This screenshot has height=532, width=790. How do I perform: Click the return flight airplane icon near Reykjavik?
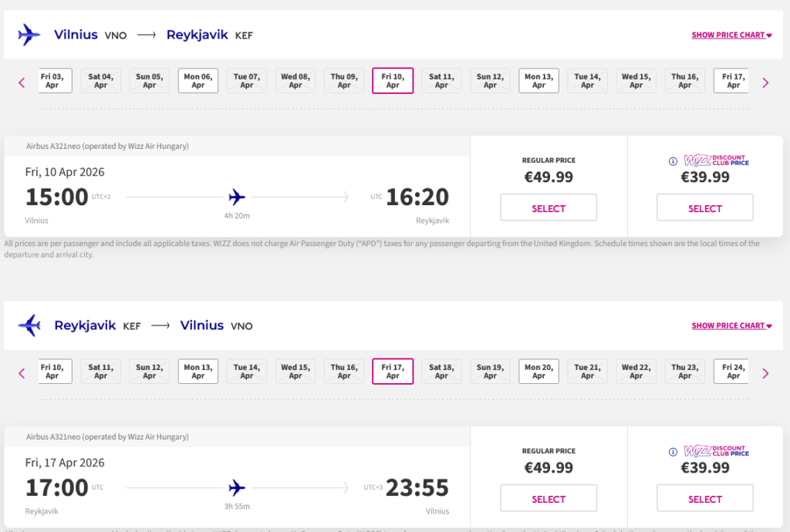(29, 325)
